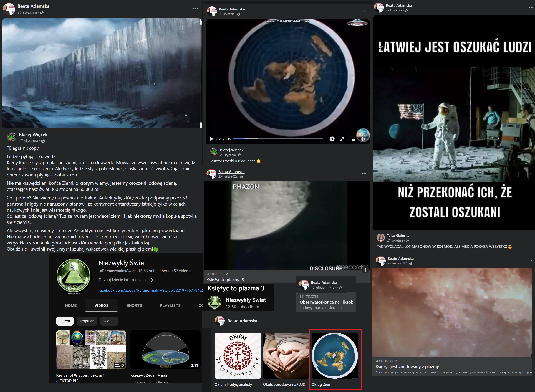Click globe icon beside 18 lutego TikTok
This screenshot has height=392, width=535.
340,288
